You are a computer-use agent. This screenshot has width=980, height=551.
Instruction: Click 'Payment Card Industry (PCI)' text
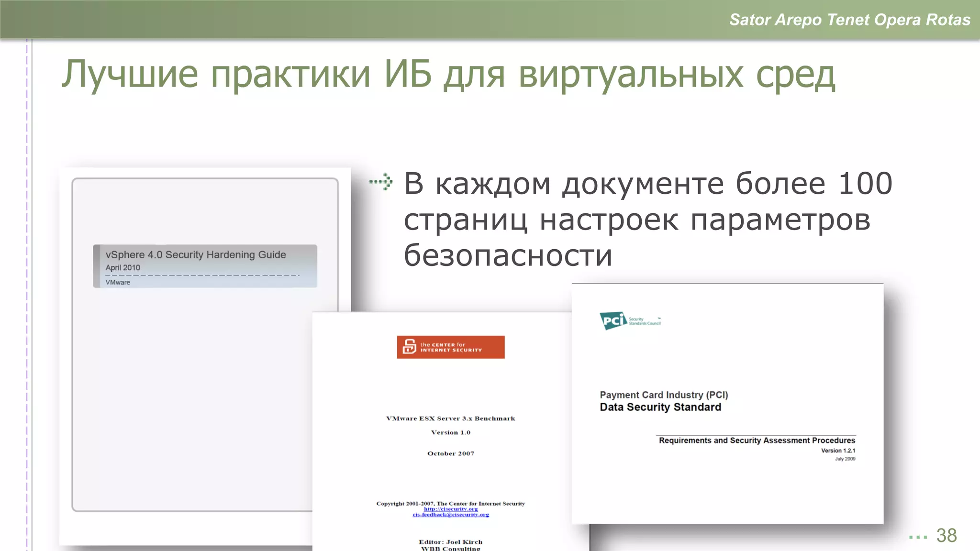tap(664, 395)
